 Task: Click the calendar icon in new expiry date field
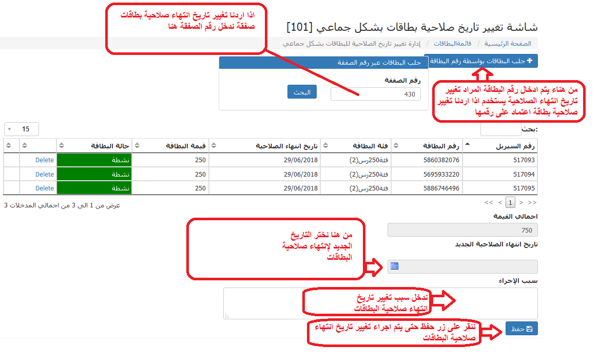[394, 266]
